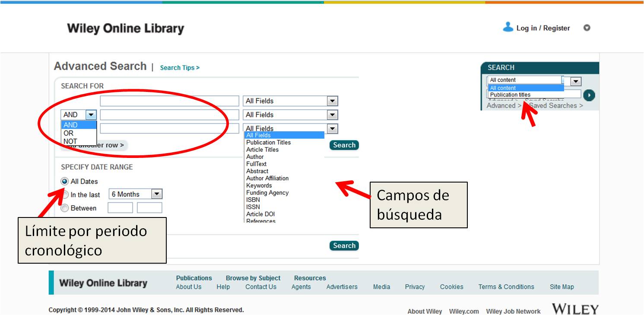
Task: Open the Terms & Conditions footer link
Action: (x=506, y=287)
